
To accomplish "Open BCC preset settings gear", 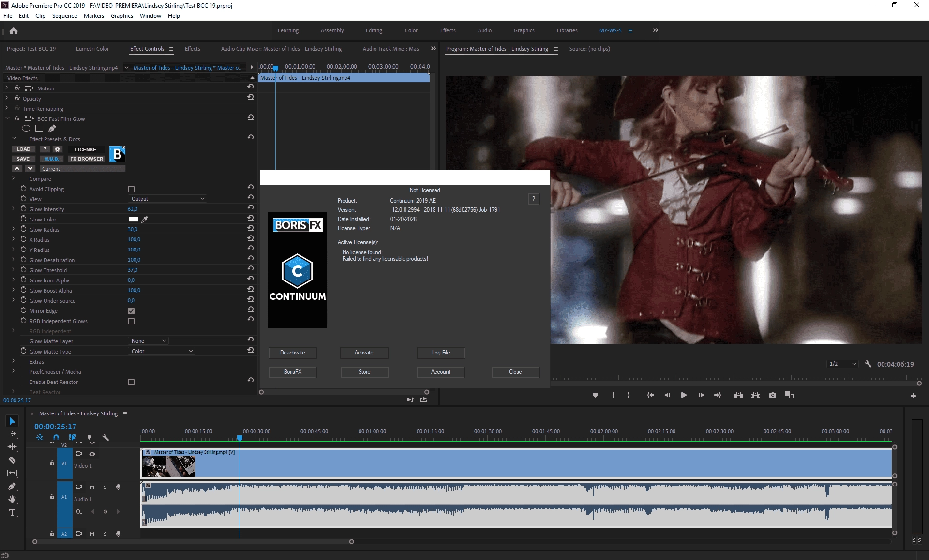I will 58,149.
